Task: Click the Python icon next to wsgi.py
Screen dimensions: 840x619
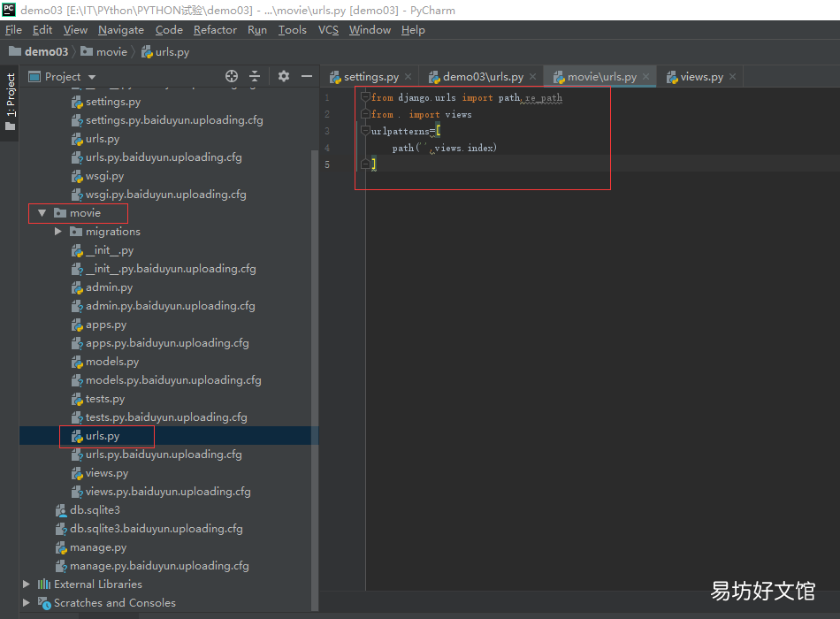Action: 77,176
